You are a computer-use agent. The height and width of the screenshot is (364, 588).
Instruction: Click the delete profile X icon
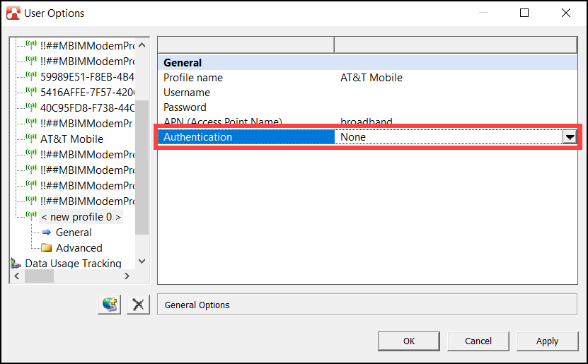click(138, 305)
